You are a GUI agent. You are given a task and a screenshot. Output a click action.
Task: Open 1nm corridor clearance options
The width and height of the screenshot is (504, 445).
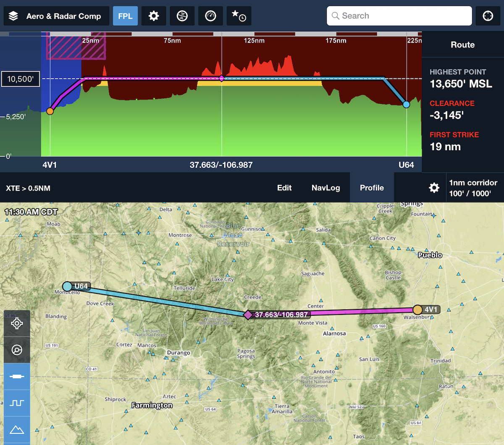(473, 188)
